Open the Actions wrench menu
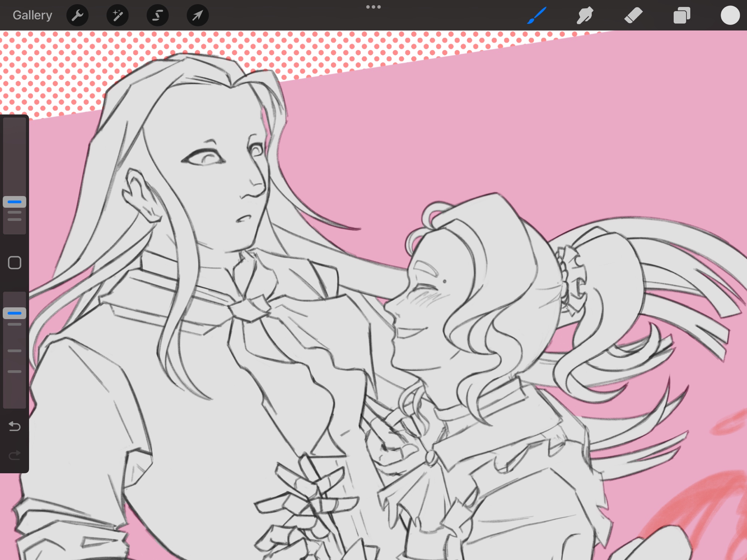 (x=77, y=15)
